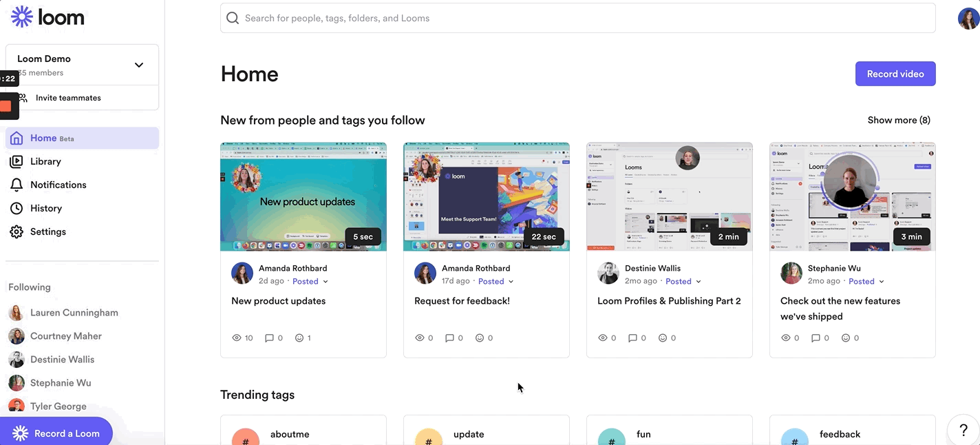The height and width of the screenshot is (445, 980).
Task: Go to Library in sidebar
Action: [x=45, y=161]
